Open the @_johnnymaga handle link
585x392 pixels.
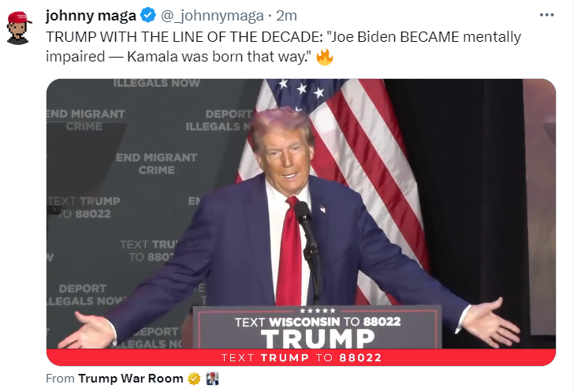pyautogui.click(x=212, y=16)
